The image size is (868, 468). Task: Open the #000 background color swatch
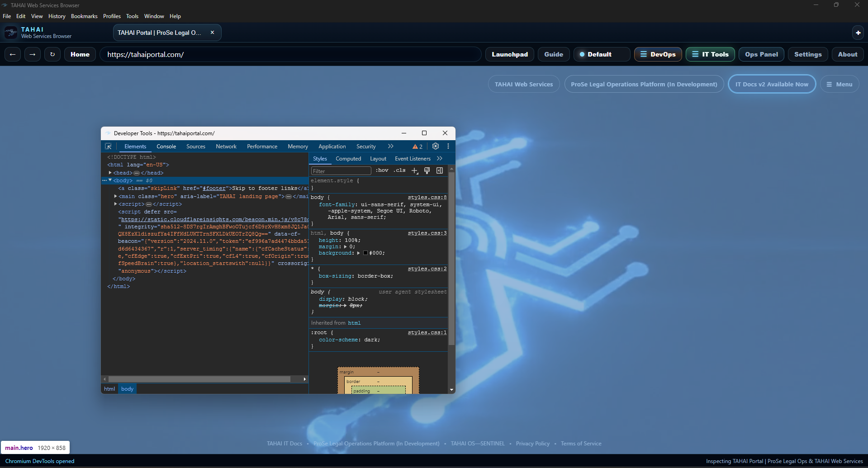click(365, 253)
